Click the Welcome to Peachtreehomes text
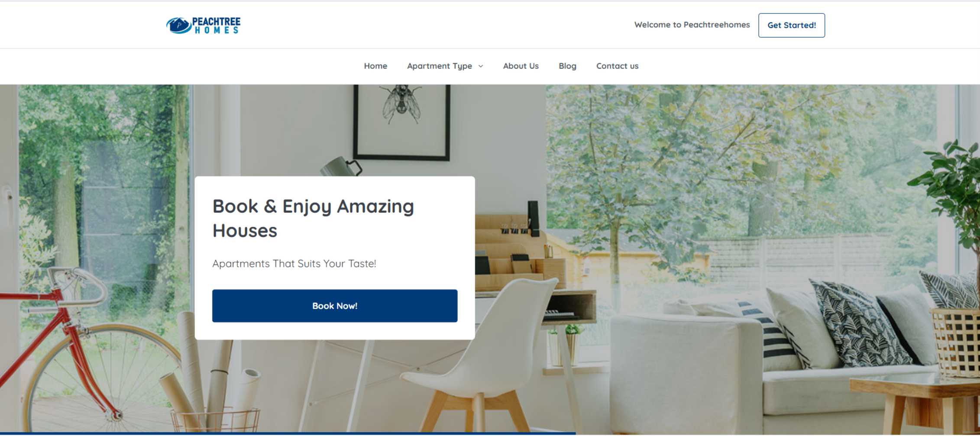 click(692, 25)
